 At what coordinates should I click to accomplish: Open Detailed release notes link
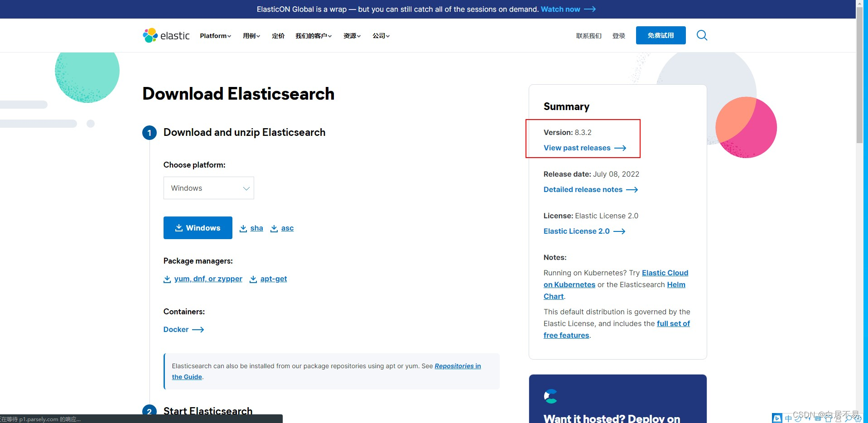click(583, 190)
